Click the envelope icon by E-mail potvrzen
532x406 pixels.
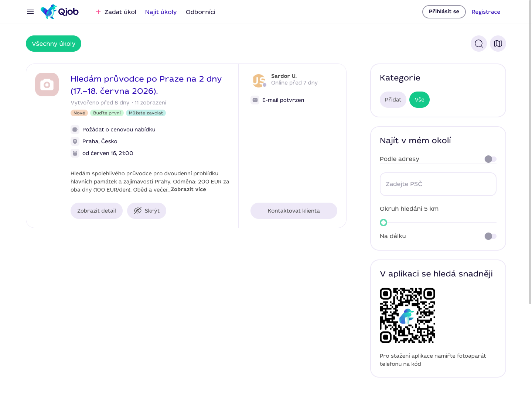(255, 100)
